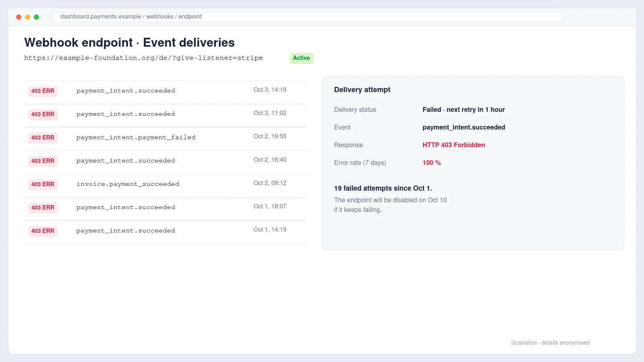Click the 403 ERR badge for Oct 3, 14:19
This screenshot has height=362, width=644.
[x=43, y=91]
